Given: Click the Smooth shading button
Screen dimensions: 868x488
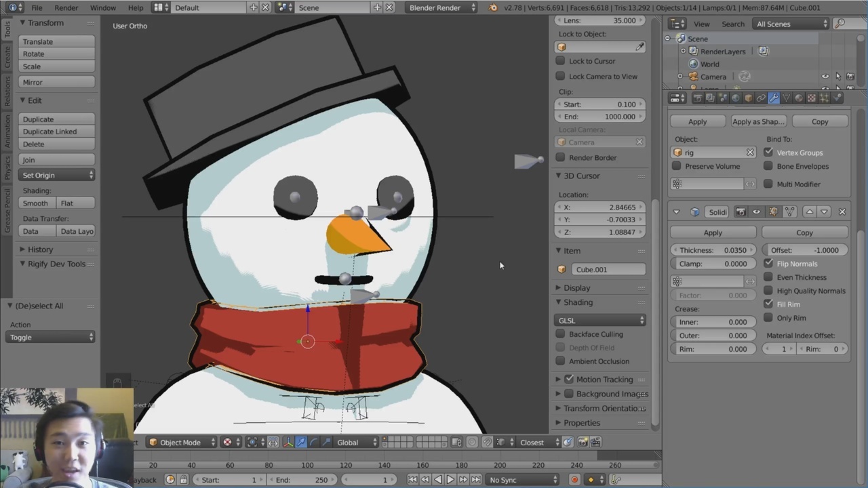Looking at the screenshot, I should tap(36, 203).
